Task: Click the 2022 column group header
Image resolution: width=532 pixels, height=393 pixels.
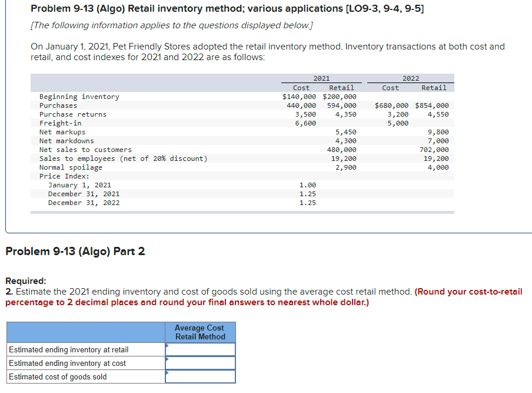Action: [411, 78]
